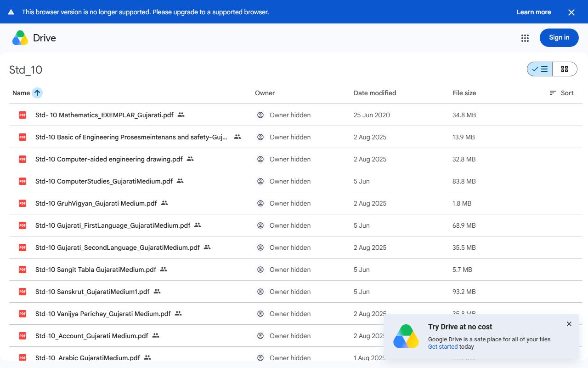This screenshot has height=368, width=588.
Task: Click PDF icon of Sangit Tabla file
Action: pyautogui.click(x=23, y=270)
